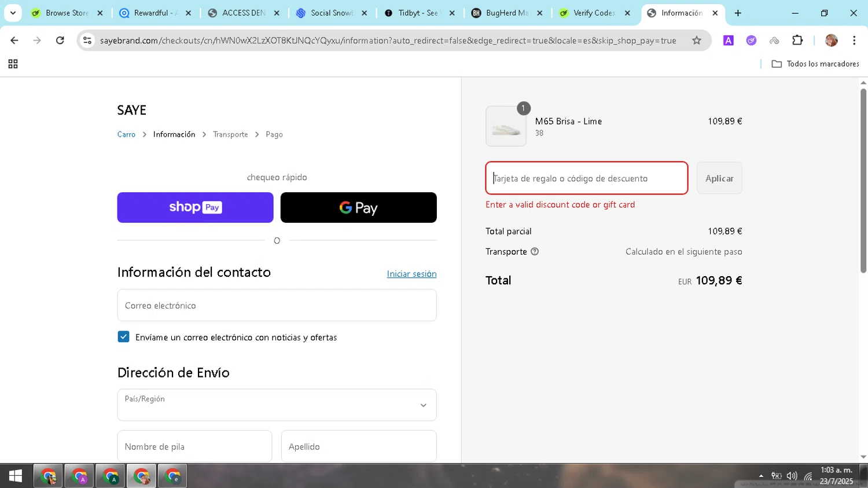Viewport: 868px width, 488px height.
Task: Click the browser forward arrow
Action: [37, 41]
